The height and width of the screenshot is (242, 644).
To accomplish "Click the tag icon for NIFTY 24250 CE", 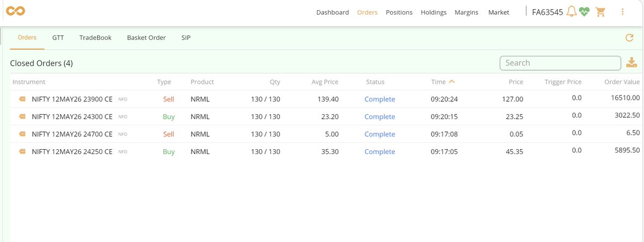I will tap(22, 151).
